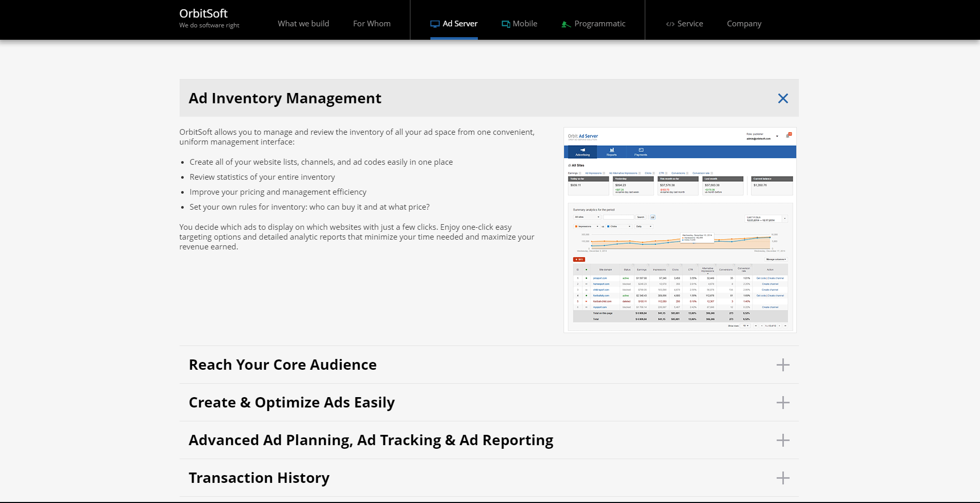Image resolution: width=980 pixels, height=503 pixels.
Task: Click Advanced Ad Planning, Ad Tracking heading
Action: pos(371,440)
